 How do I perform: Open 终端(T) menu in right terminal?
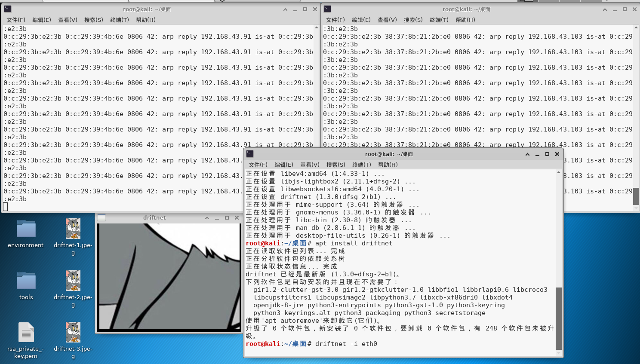tap(439, 20)
